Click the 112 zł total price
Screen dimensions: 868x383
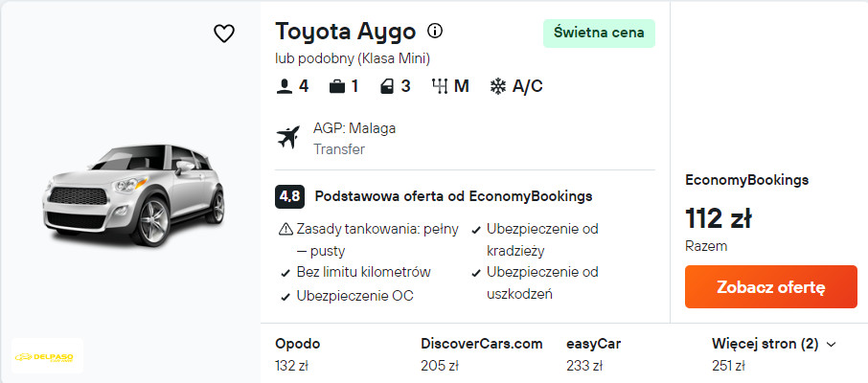pyautogui.click(x=718, y=218)
